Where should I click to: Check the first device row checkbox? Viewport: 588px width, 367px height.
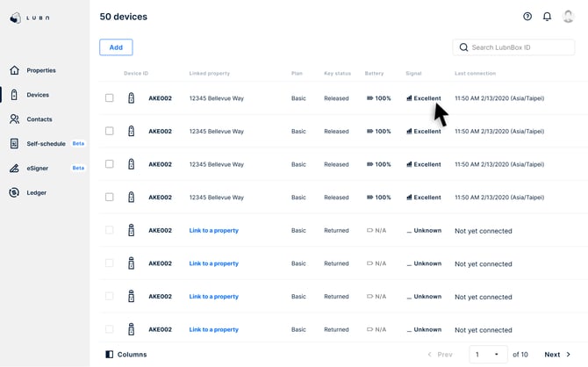[110, 98]
